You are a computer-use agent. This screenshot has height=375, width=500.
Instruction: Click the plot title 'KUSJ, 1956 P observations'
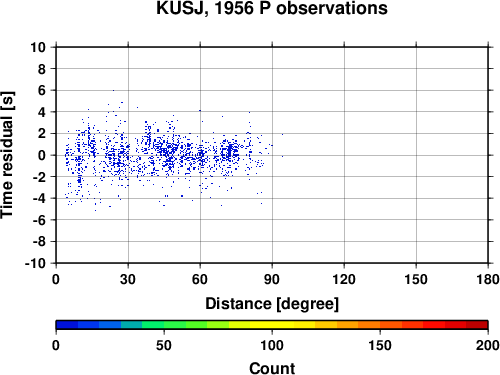click(272, 8)
